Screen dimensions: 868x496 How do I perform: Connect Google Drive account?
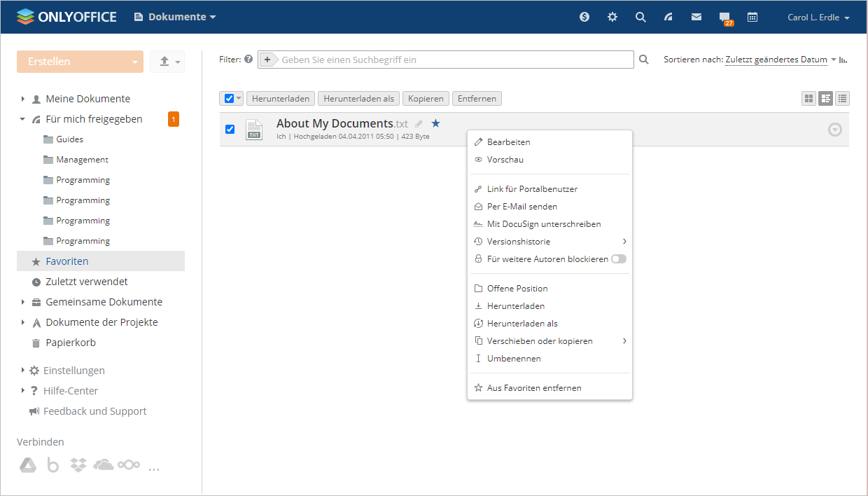27,464
